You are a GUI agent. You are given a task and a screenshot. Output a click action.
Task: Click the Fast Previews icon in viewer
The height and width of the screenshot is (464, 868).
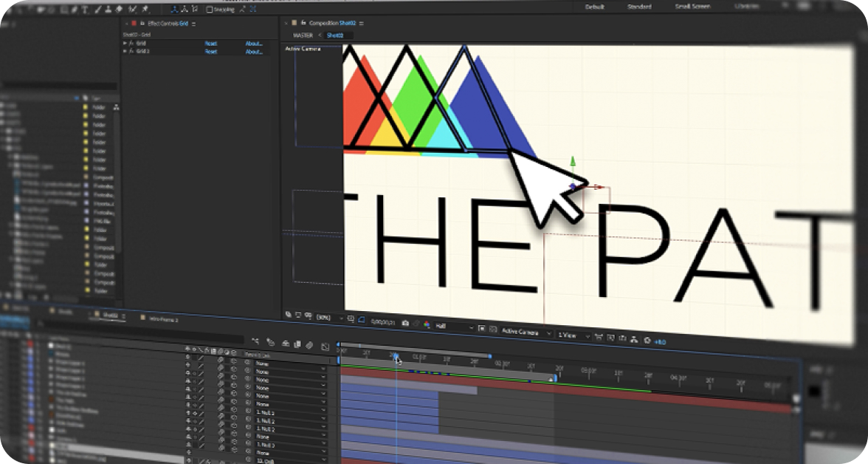point(610,337)
